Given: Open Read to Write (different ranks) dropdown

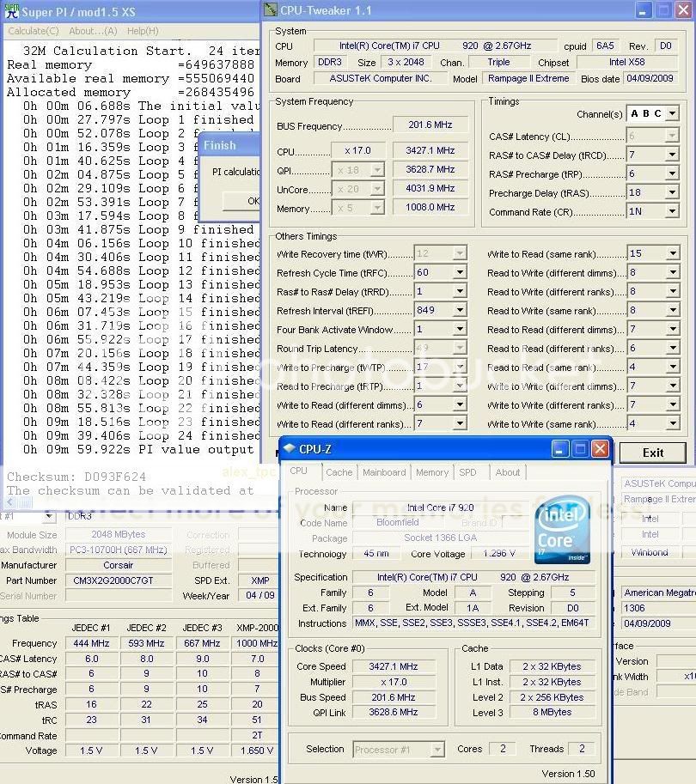Looking at the screenshot, I should (x=673, y=291).
